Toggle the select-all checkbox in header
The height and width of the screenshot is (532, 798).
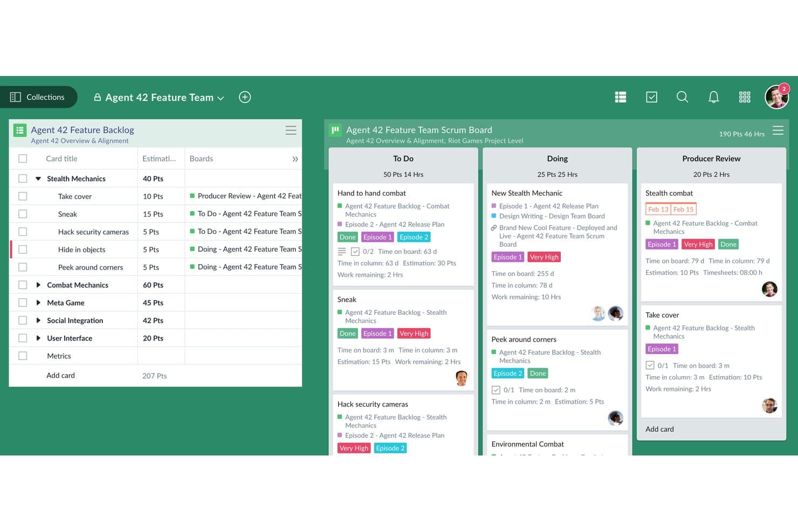click(x=23, y=158)
